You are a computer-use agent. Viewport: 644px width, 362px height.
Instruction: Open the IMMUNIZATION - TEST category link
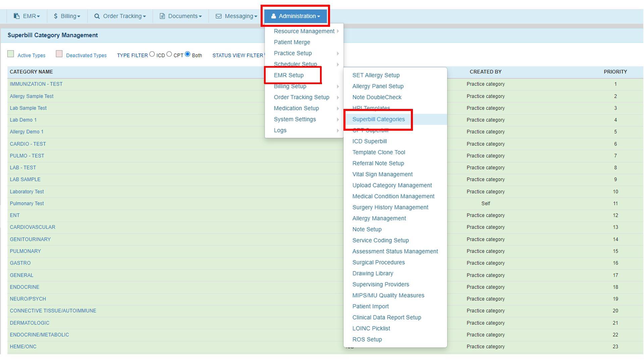(x=36, y=84)
